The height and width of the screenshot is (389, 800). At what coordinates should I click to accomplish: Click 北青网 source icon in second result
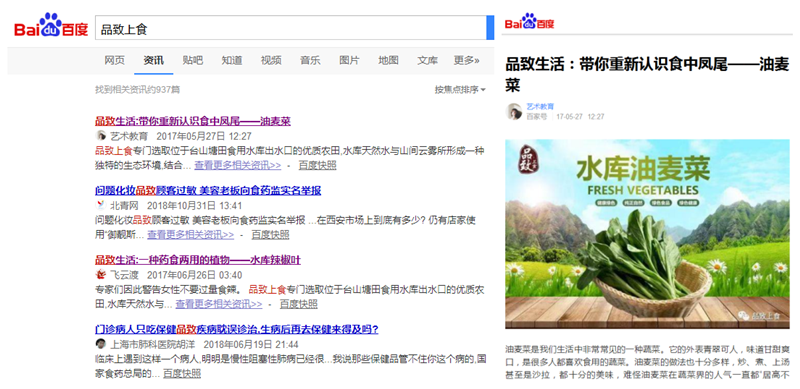point(101,206)
